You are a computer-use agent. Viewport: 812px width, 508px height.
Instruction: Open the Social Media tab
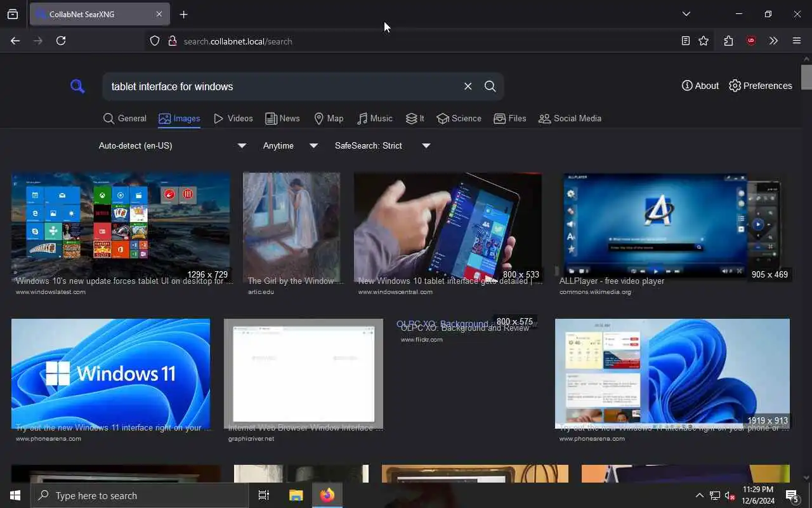pyautogui.click(x=570, y=118)
